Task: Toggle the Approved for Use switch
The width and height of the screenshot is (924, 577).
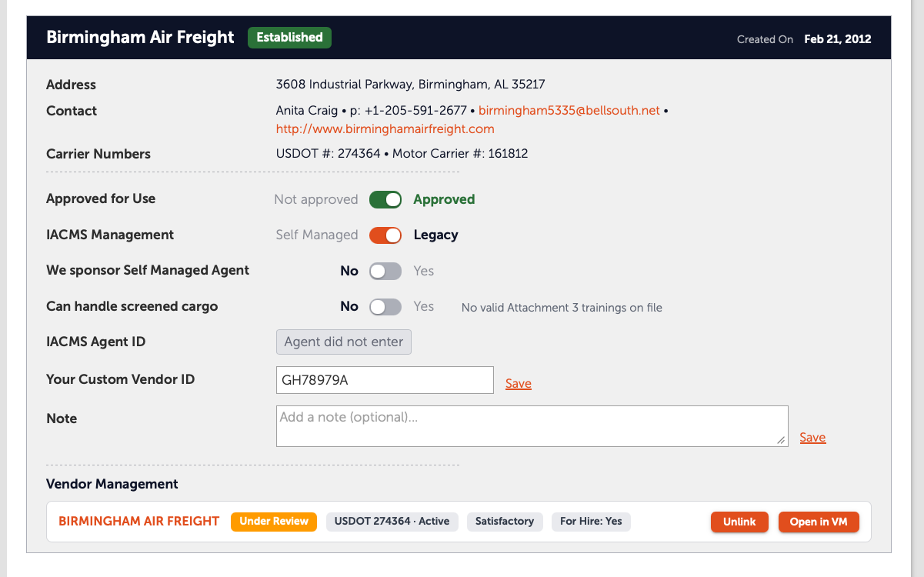Action: click(x=385, y=199)
